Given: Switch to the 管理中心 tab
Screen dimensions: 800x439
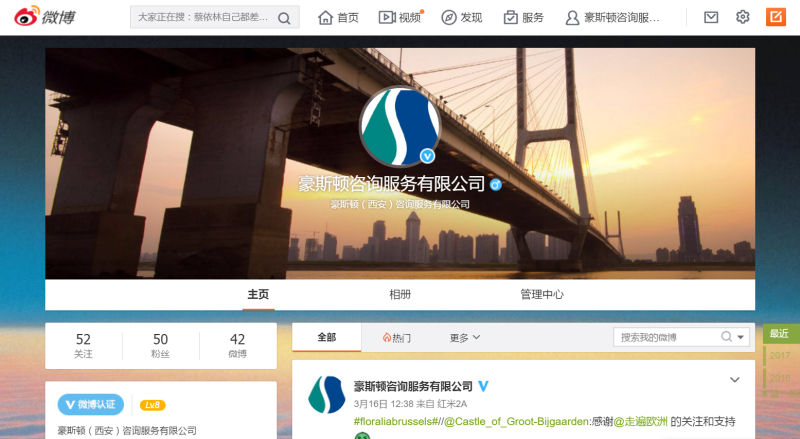Looking at the screenshot, I should pyautogui.click(x=542, y=294).
